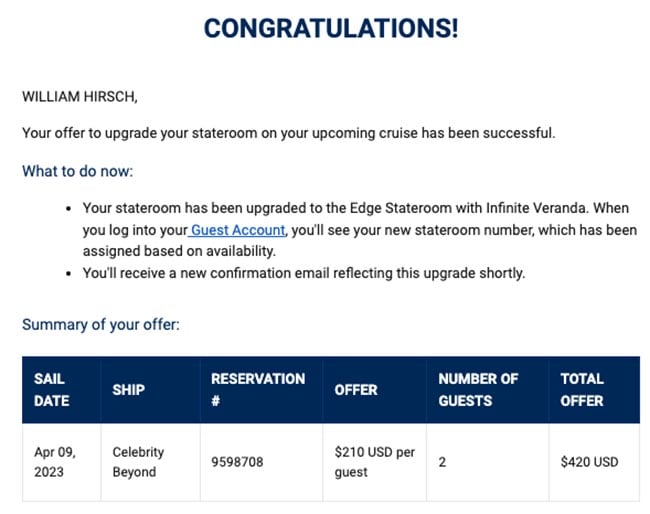This screenshot has width=650, height=514.
Task: Open the Guest Account link
Action: click(238, 230)
